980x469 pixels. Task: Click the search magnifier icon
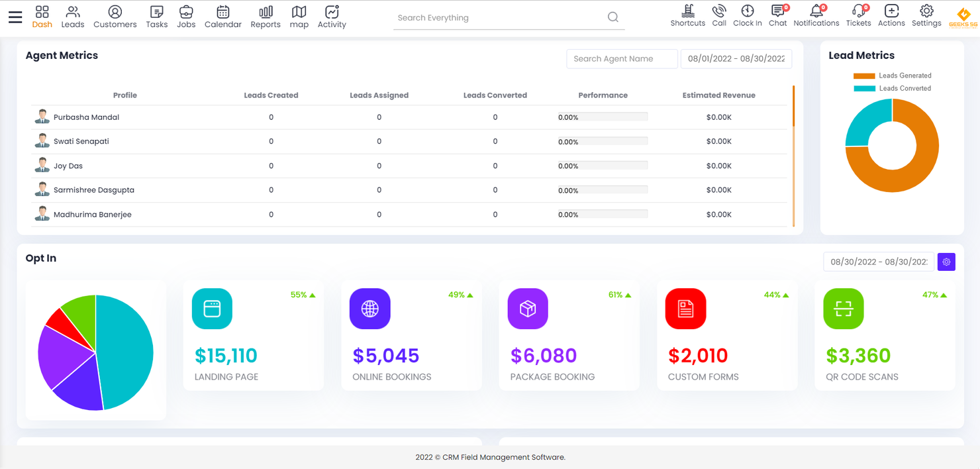point(613,17)
